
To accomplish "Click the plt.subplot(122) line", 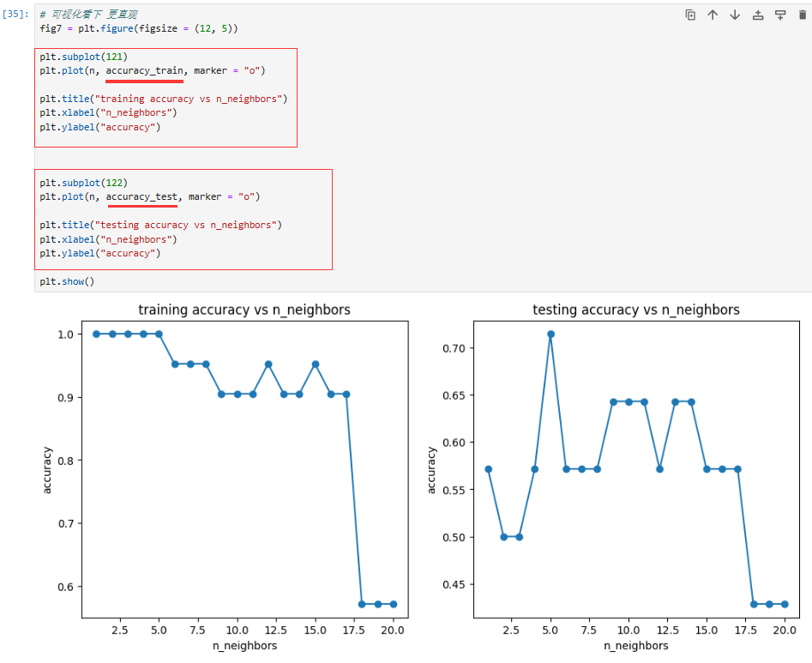I will point(83,183).
